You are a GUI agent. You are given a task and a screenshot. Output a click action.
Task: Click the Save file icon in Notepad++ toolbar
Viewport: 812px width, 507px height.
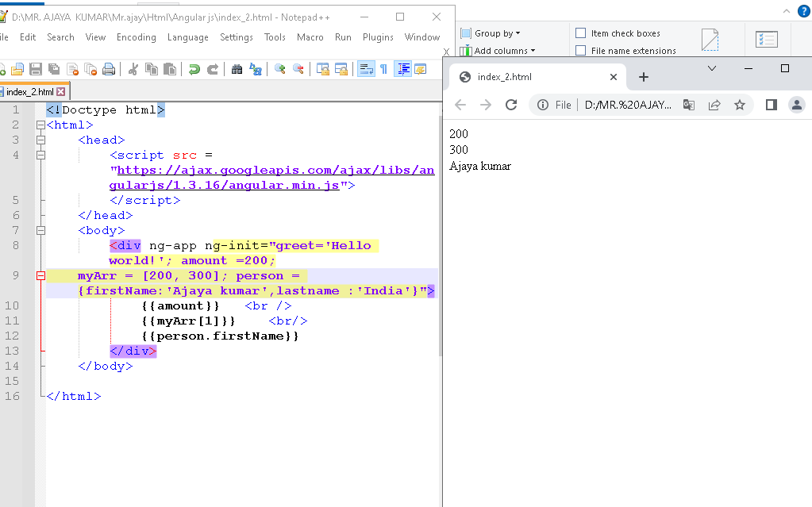pyautogui.click(x=35, y=69)
